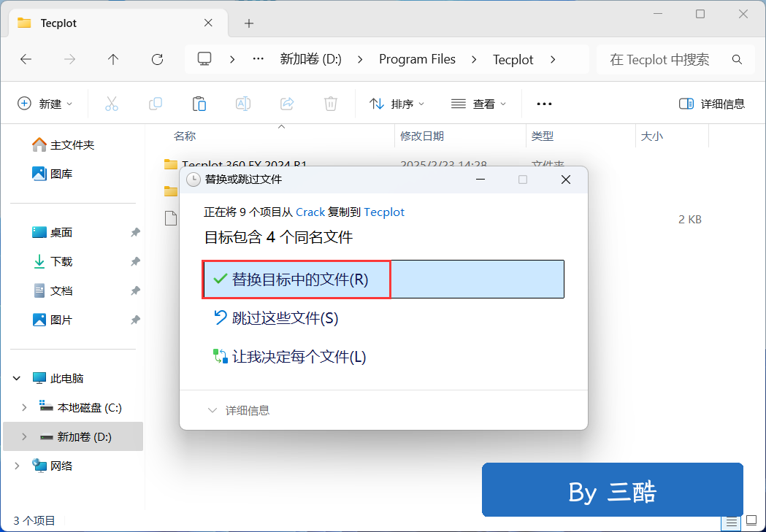Select 本地磁盘 (C:) in the sidebar
766x532 pixels.
click(x=80, y=407)
